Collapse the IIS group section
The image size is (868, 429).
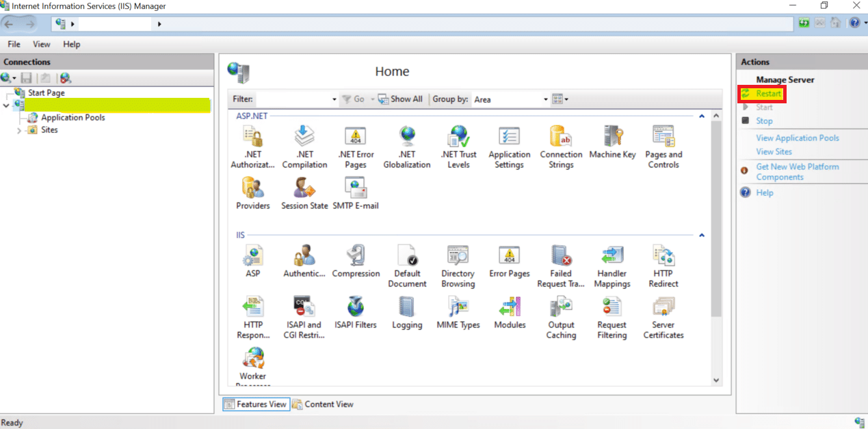(x=702, y=235)
